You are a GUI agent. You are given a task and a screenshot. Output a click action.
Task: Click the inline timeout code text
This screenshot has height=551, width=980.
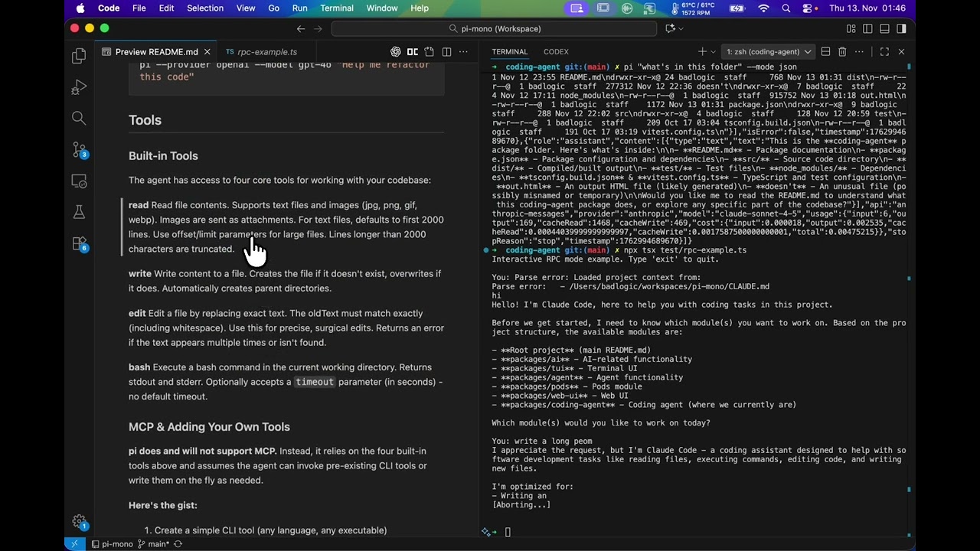[315, 382]
